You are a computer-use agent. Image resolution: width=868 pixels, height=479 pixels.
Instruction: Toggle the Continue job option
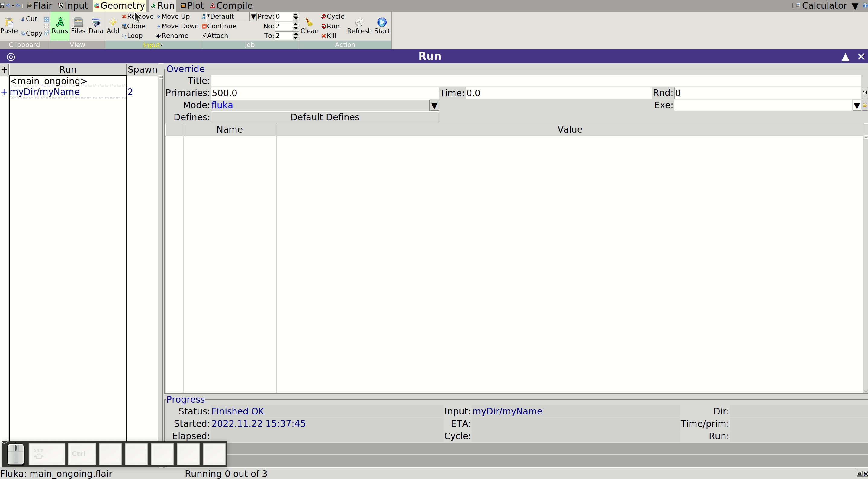tap(219, 26)
